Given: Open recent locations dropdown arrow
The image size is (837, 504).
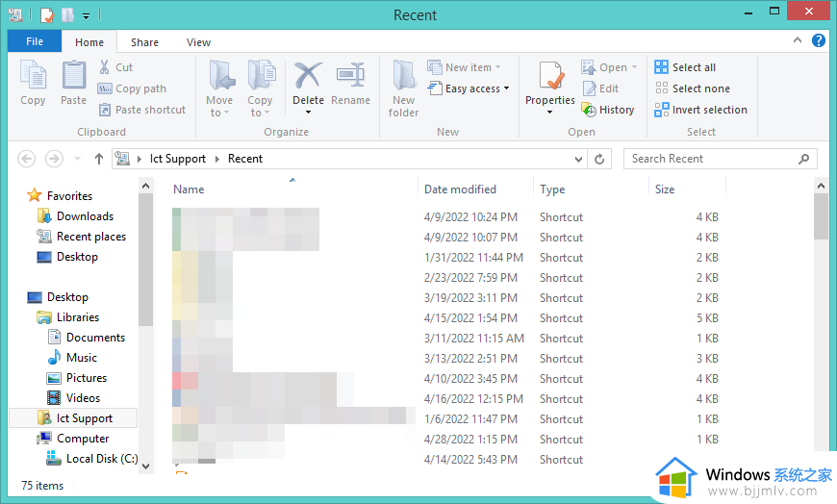Looking at the screenshot, I should pyautogui.click(x=77, y=159).
